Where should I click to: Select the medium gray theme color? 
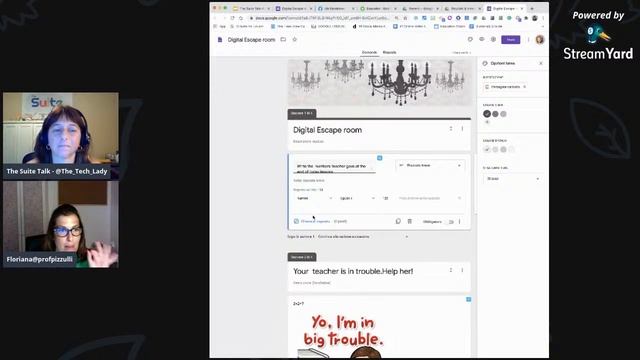[x=495, y=114]
